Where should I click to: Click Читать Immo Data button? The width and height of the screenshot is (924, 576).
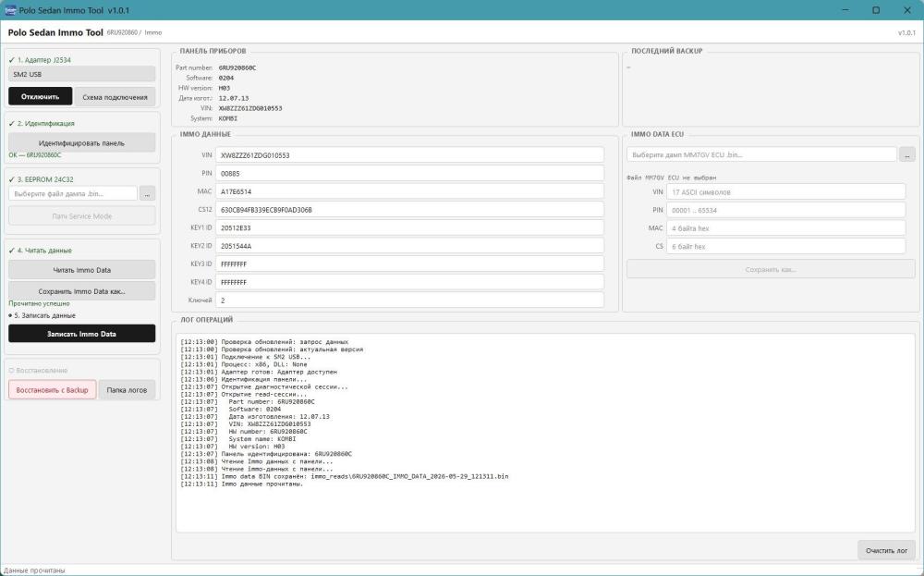click(82, 270)
